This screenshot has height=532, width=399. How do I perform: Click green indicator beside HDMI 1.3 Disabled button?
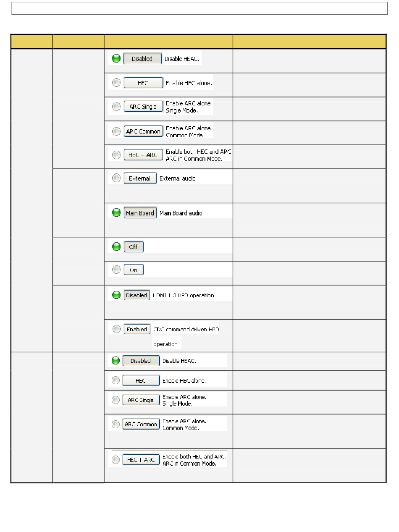click(x=116, y=295)
